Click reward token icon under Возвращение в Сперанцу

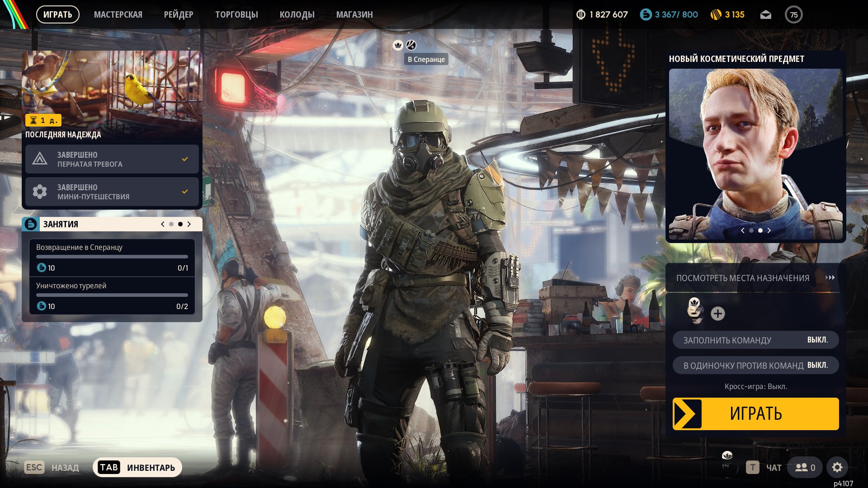pos(41,268)
